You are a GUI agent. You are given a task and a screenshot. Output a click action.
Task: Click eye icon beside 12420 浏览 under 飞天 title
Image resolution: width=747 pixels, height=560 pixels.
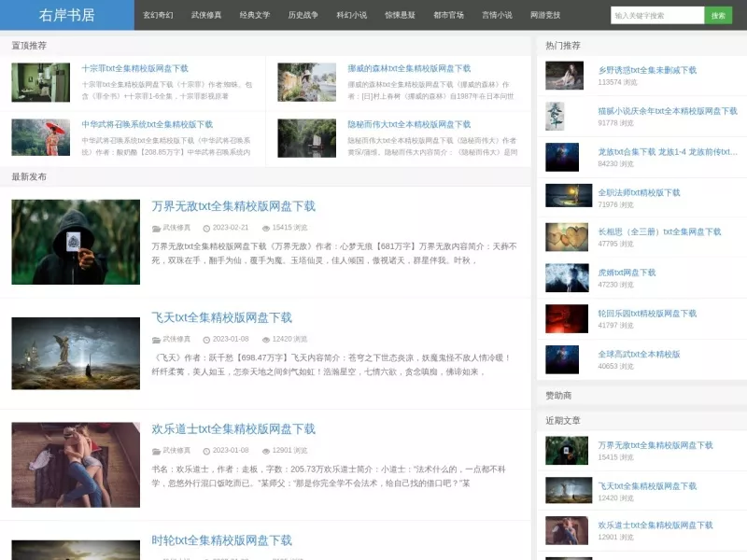[266, 340]
